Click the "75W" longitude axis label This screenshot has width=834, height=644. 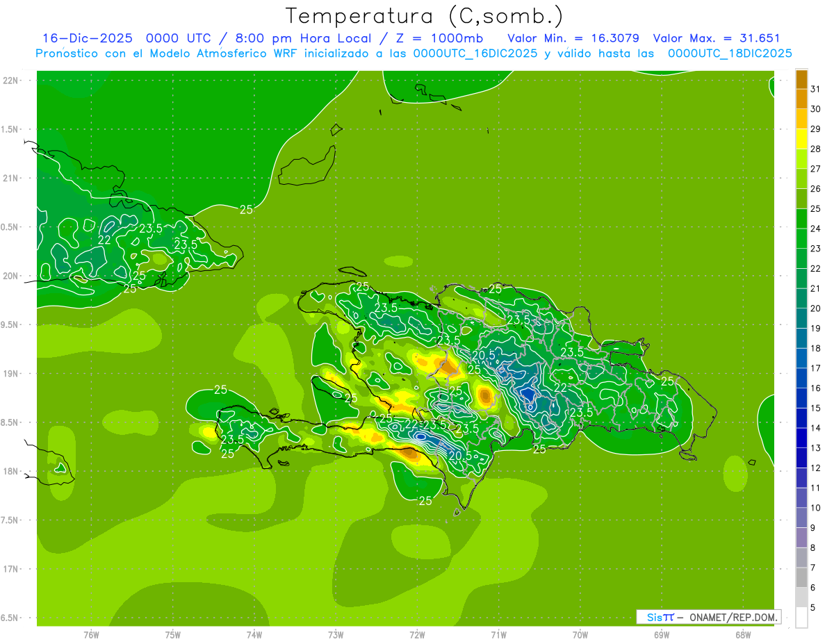click(x=173, y=634)
